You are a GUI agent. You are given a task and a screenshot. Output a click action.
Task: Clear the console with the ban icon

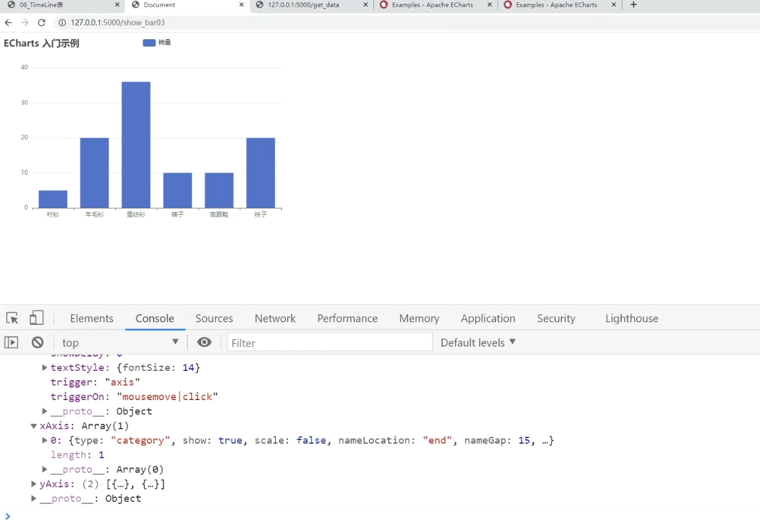pyautogui.click(x=38, y=342)
